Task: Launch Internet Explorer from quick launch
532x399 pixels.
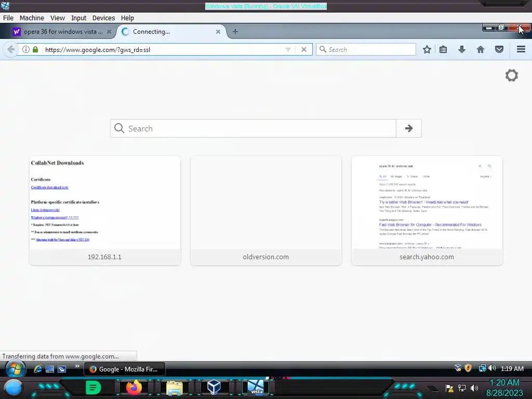Action: coord(37,369)
